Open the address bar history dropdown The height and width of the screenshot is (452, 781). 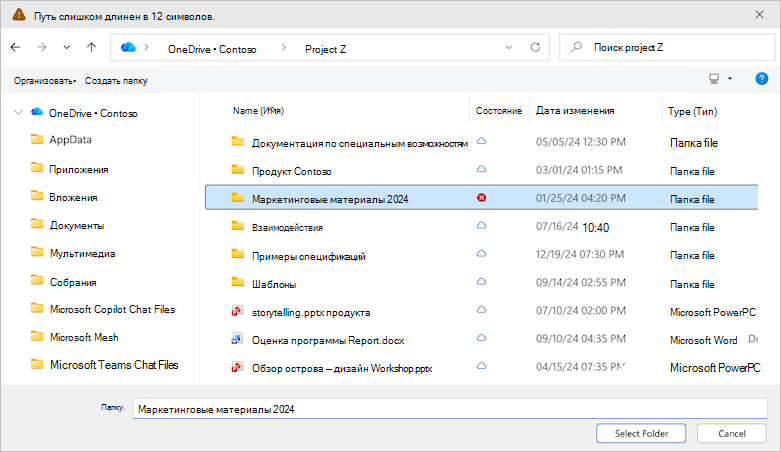[509, 47]
